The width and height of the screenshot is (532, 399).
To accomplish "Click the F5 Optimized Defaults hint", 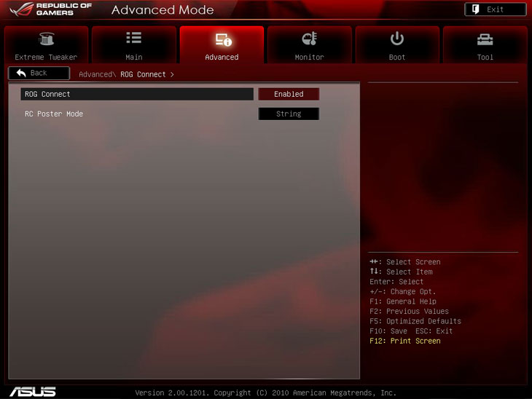I will [415, 321].
